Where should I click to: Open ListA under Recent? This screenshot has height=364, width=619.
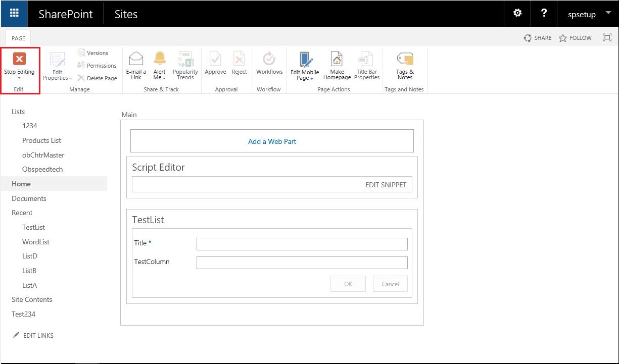coord(29,285)
